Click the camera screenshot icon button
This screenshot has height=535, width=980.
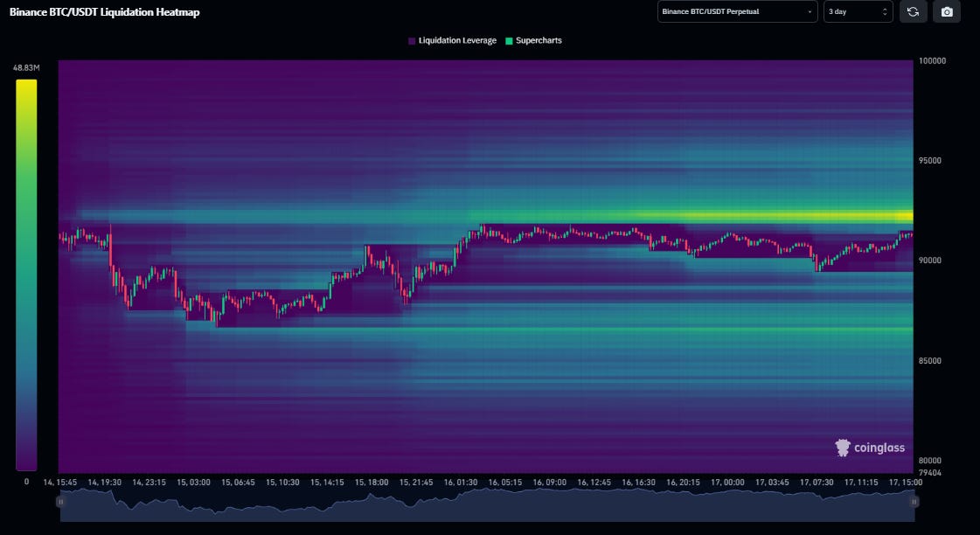(946, 12)
